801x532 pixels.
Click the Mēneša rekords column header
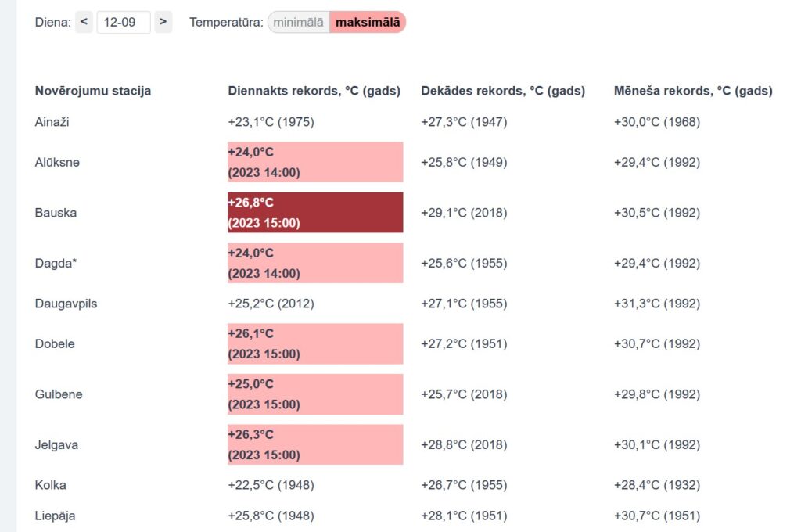point(693,91)
